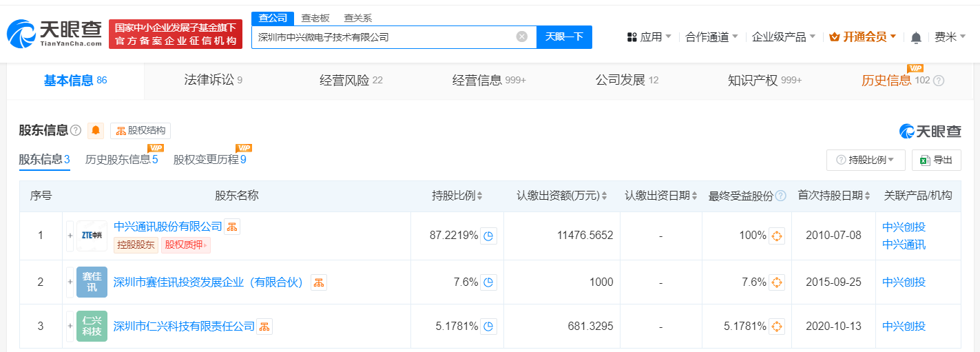The image size is (980, 352).
Task: Expand row 1 中兴通讯 with the plus toggle
Action: point(70,236)
